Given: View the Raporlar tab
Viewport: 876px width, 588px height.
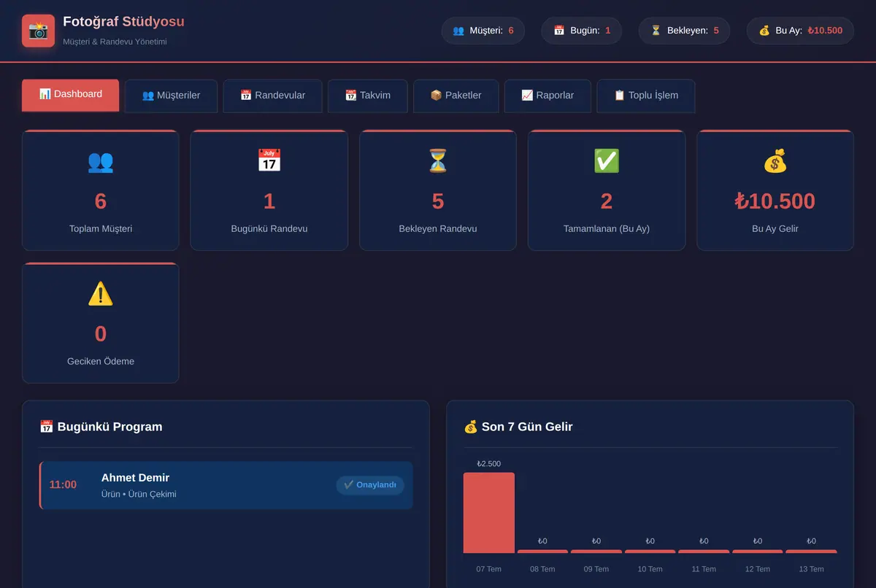Looking at the screenshot, I should pos(547,96).
